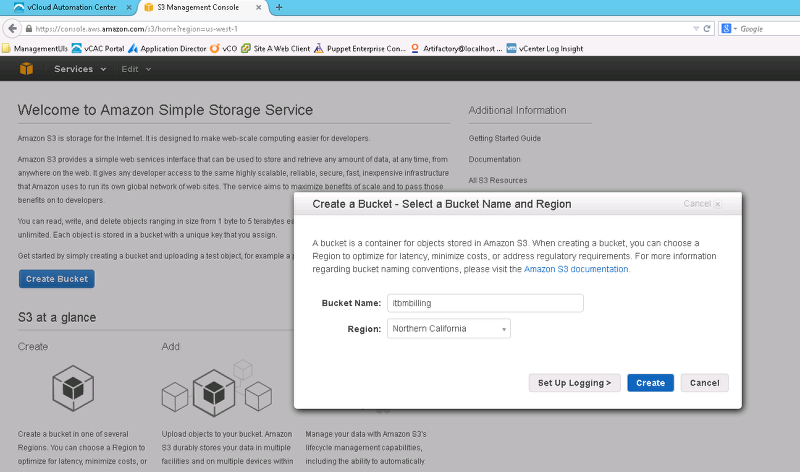This screenshot has width=800, height=472.
Task: Close the S3 Management Console tab
Action: [259, 7]
